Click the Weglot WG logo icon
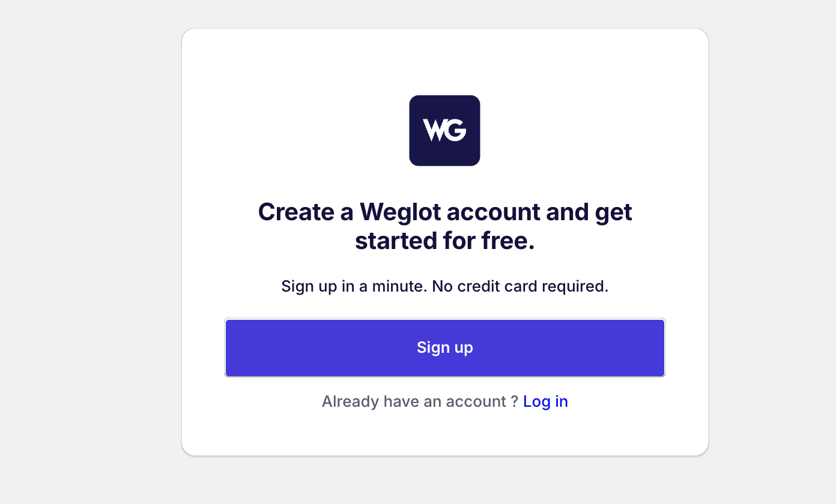 444,130
